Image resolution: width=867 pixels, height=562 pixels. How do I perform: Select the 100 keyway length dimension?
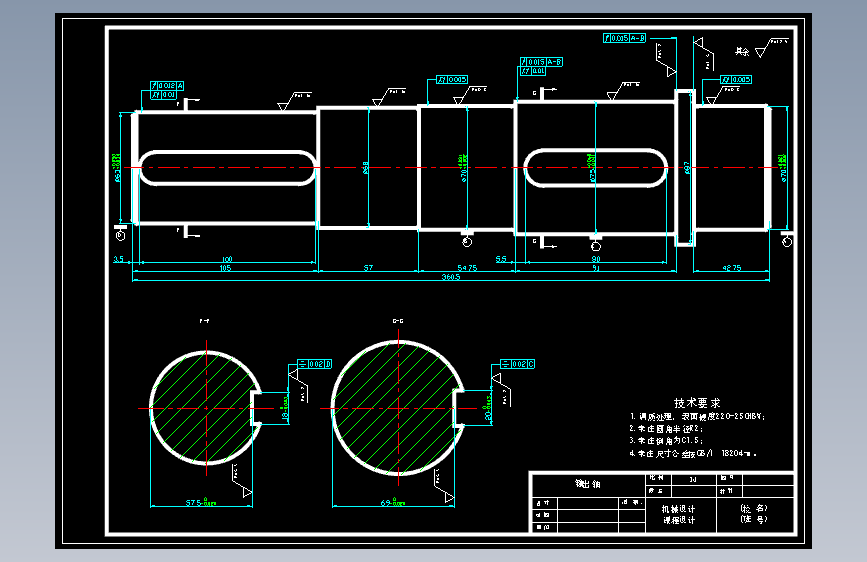point(227,259)
